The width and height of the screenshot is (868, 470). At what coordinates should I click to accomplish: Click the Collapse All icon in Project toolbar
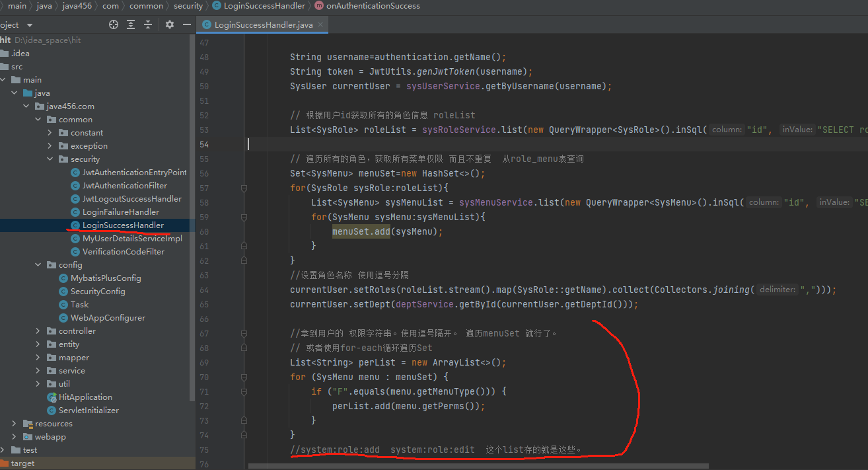(148, 24)
